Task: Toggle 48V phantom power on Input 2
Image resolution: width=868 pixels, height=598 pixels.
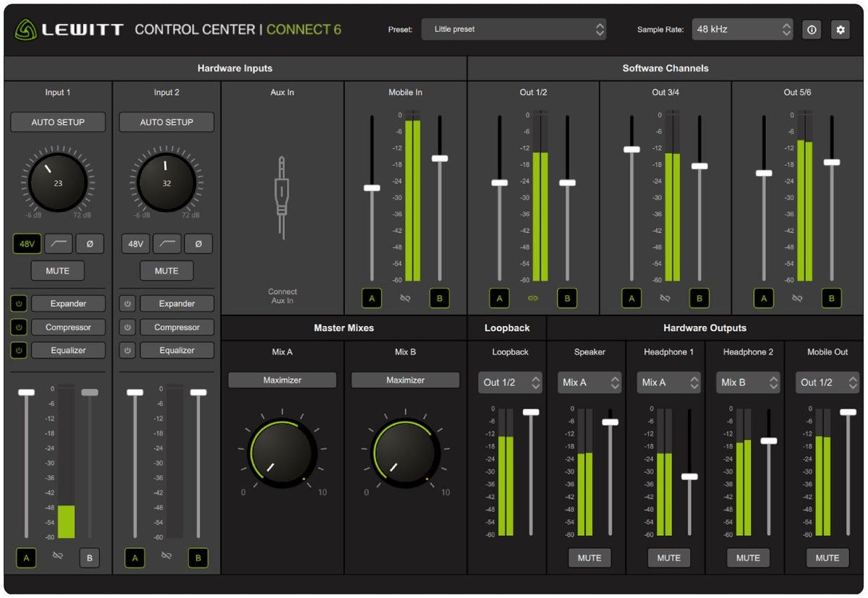Action: tap(135, 244)
